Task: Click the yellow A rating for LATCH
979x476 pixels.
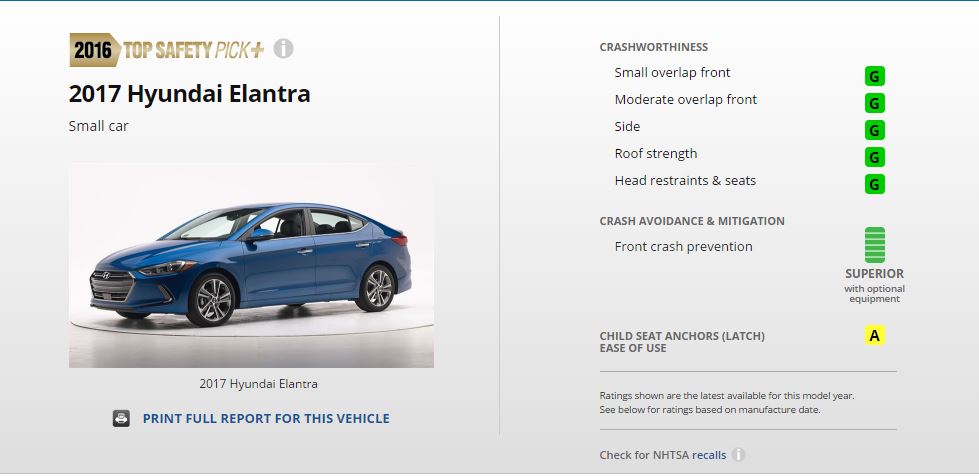Action: tap(874, 335)
